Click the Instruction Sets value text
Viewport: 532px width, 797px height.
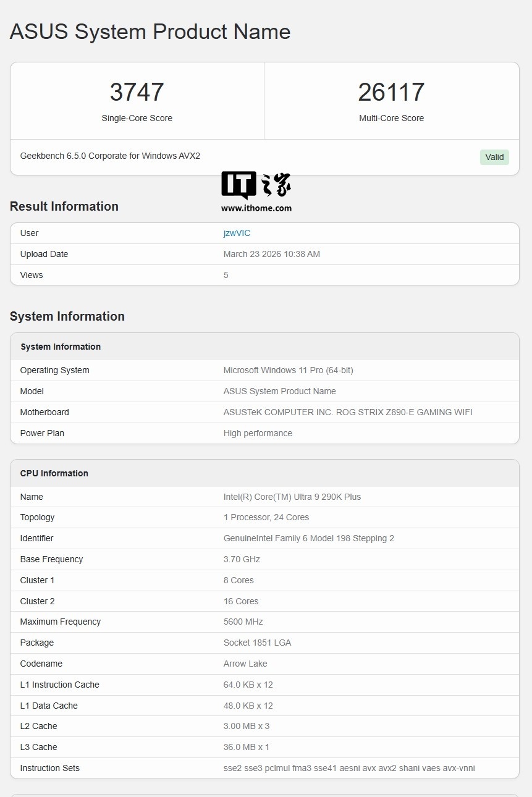[349, 768]
